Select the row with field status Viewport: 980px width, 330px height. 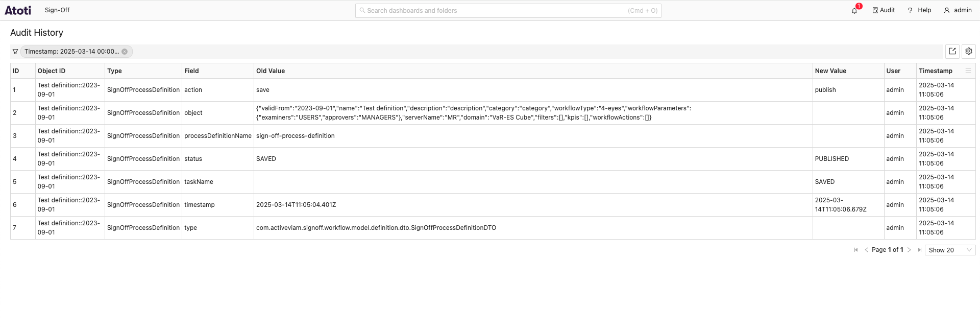coord(193,159)
